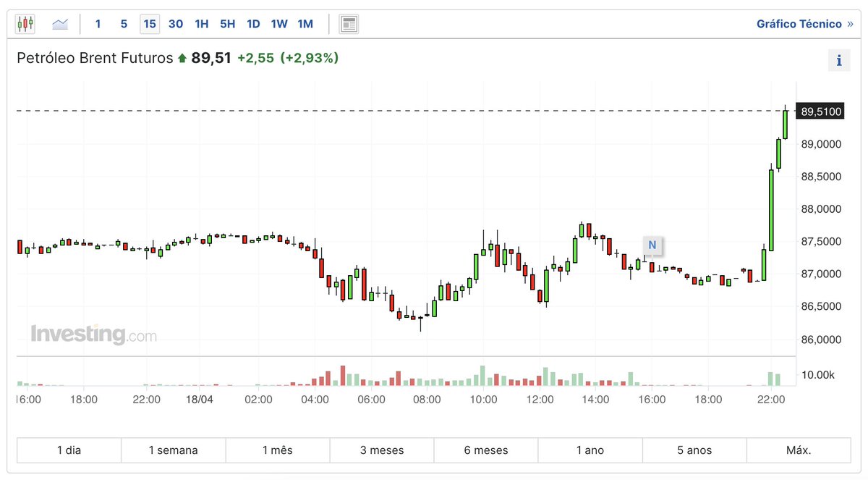Select the '5 anos' range tab
Screen dimensions: 868x480
pos(694,450)
